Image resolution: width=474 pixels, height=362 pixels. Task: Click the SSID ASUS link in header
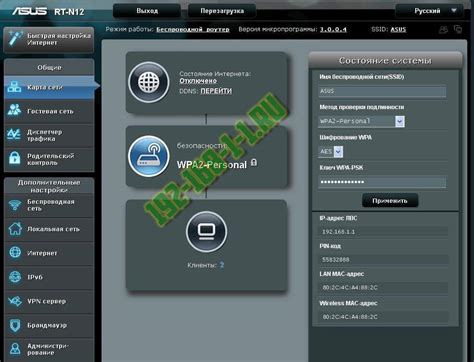398,29
